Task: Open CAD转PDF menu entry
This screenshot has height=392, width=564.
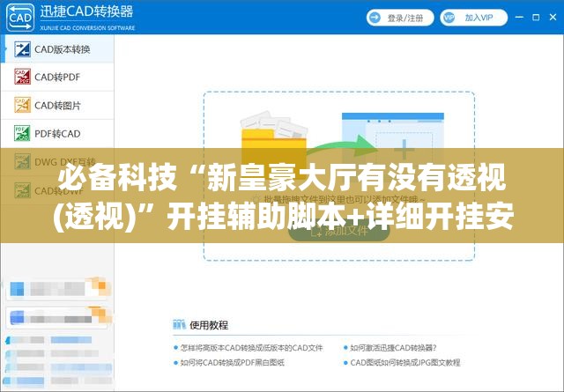Action: click(57, 77)
